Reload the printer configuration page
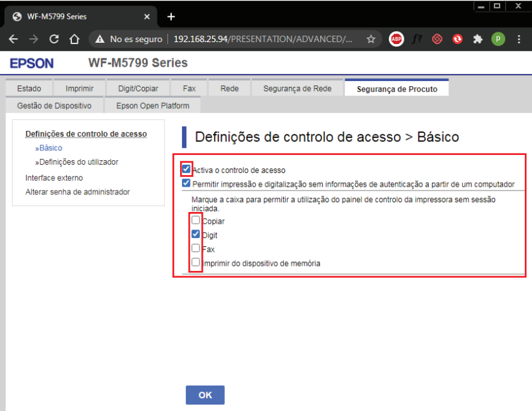The width and height of the screenshot is (532, 411). [x=54, y=39]
